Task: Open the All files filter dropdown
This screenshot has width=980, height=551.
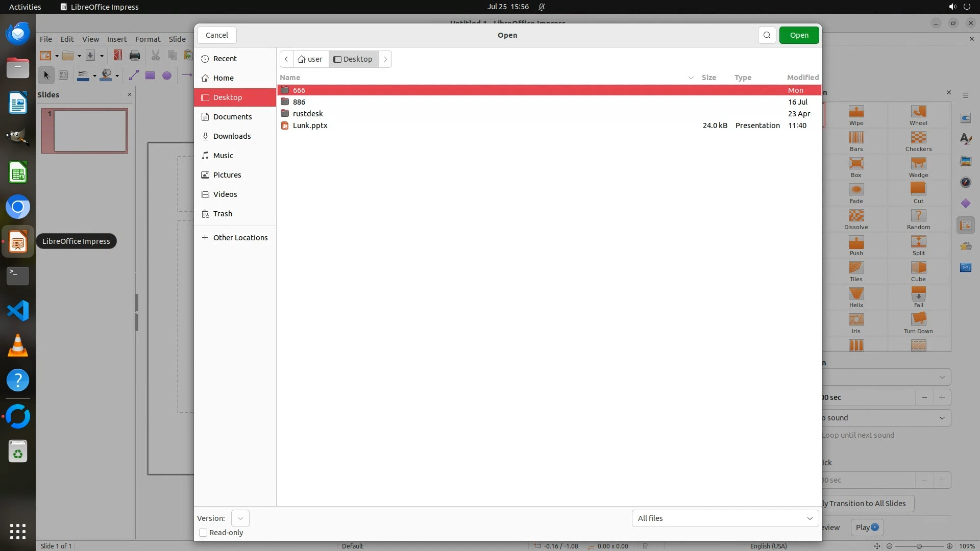Action: [x=725, y=518]
